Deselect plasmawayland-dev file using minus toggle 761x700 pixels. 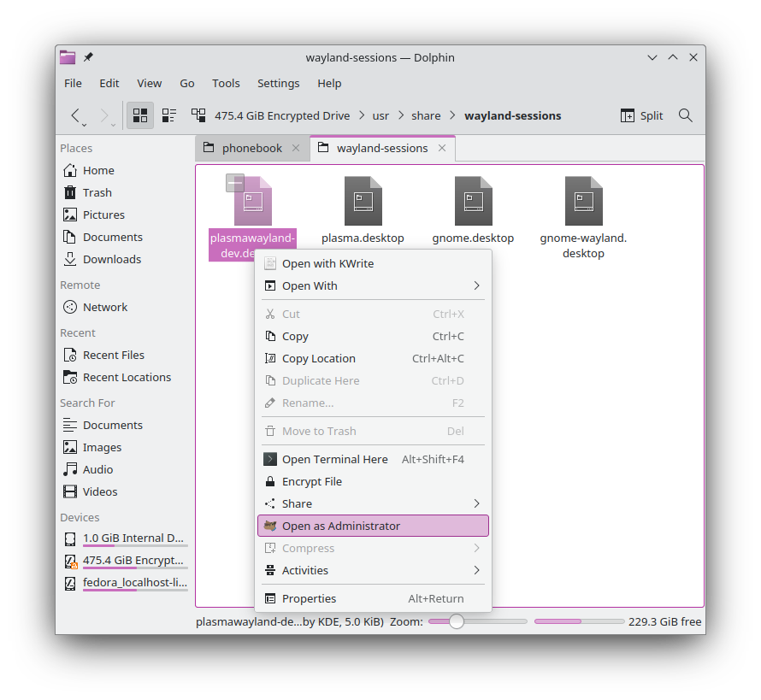click(235, 183)
